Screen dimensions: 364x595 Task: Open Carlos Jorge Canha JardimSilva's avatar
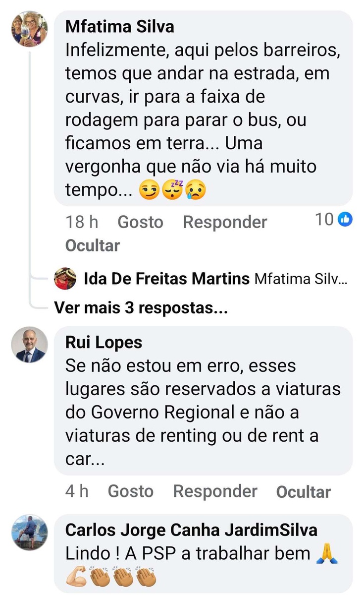coord(29,532)
